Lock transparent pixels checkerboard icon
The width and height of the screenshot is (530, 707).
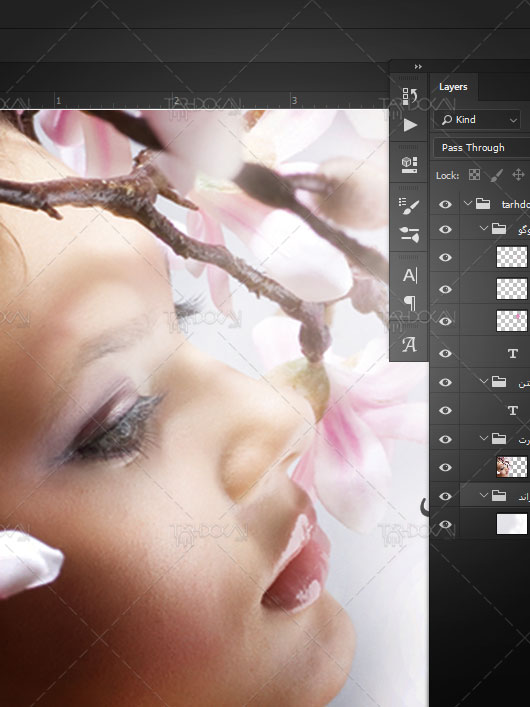[474, 175]
